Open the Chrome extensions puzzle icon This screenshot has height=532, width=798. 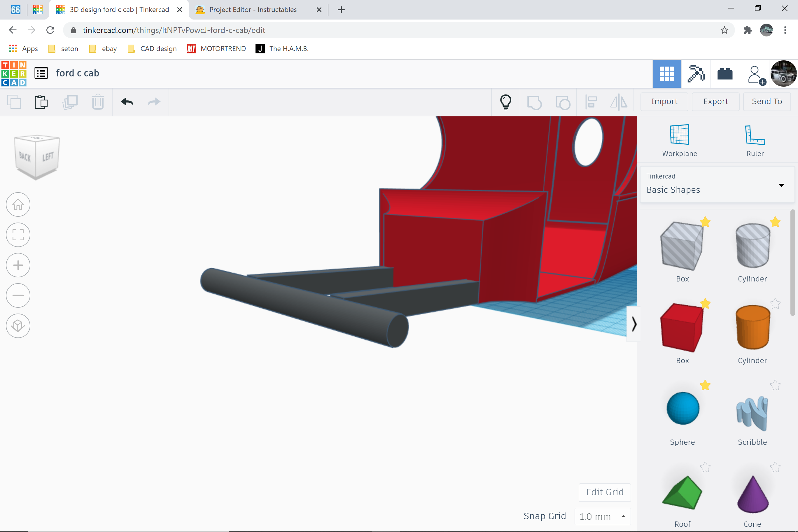click(748, 30)
